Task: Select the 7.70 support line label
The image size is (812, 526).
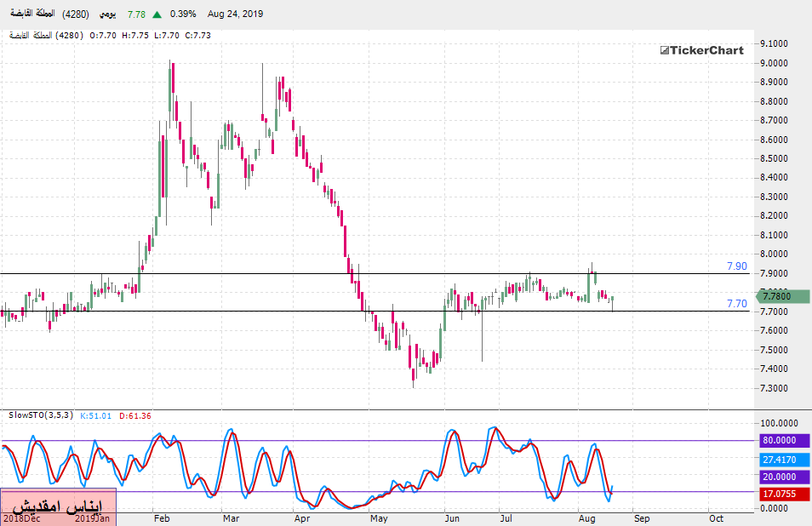Action: [x=736, y=303]
